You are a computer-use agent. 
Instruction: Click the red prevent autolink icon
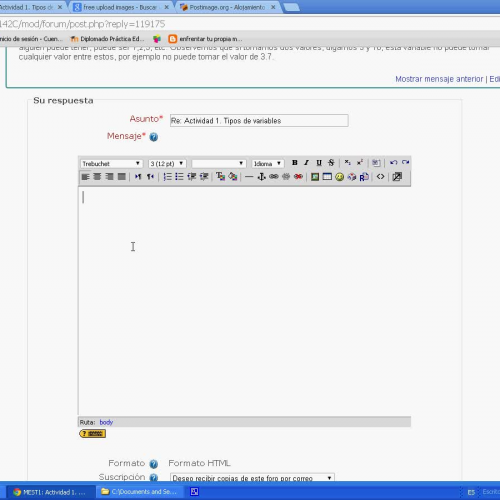click(x=298, y=177)
